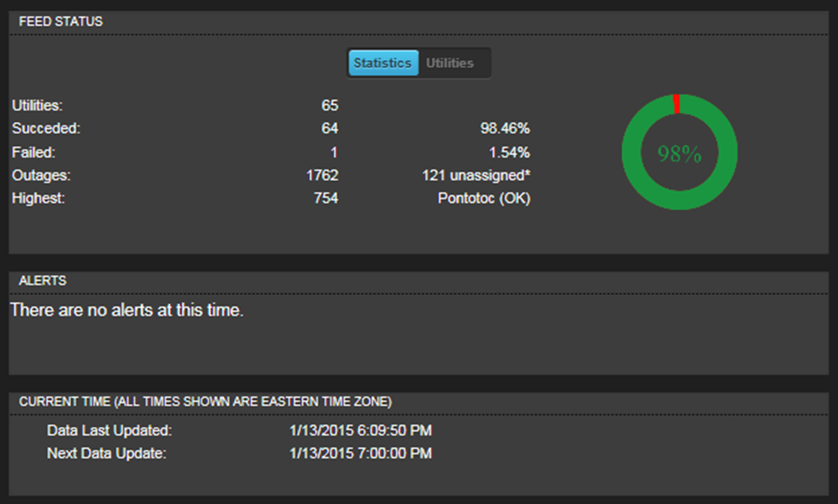Click the CURRENT TIME panel header
Screen dimensions: 838x504
[x=206, y=402]
